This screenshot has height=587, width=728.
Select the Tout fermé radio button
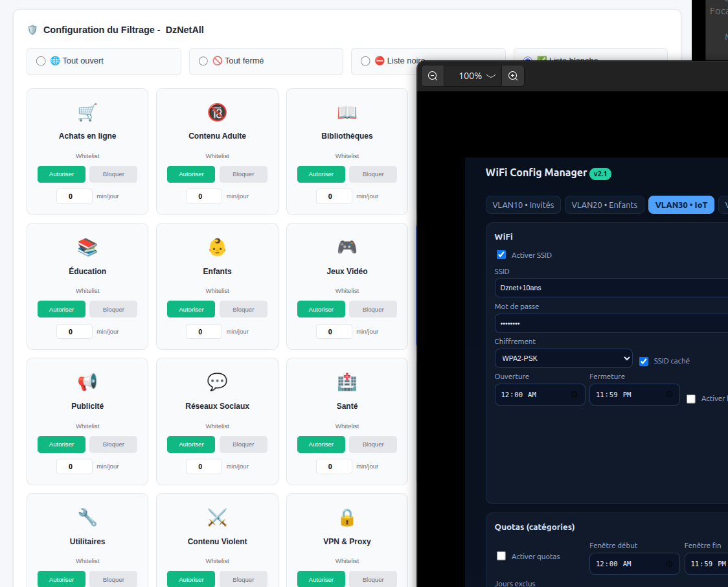[203, 61]
